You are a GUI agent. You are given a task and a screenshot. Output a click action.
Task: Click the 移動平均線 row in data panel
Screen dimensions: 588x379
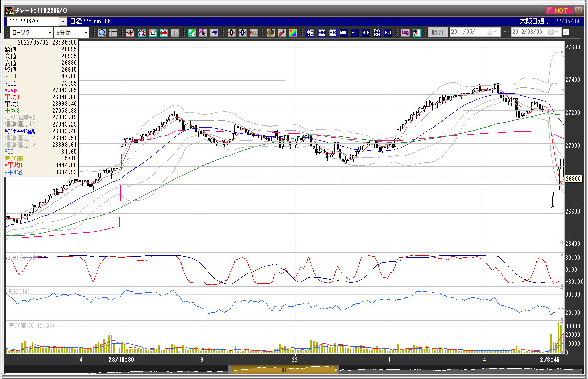click(40, 132)
